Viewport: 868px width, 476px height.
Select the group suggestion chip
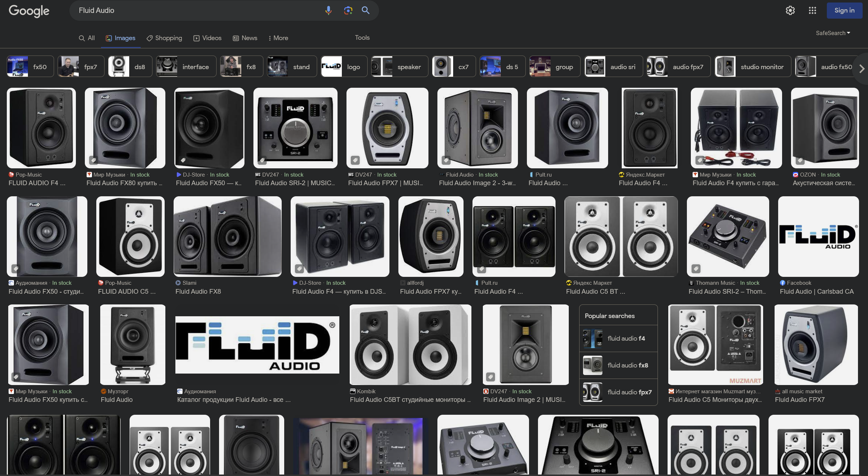pos(555,66)
